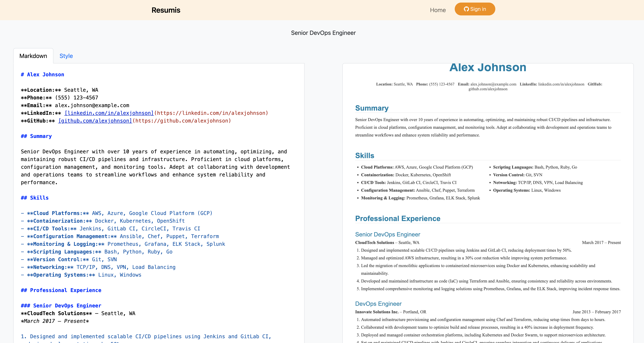Click the Networking bullet in the preview
644x343 pixels.
[538, 183]
